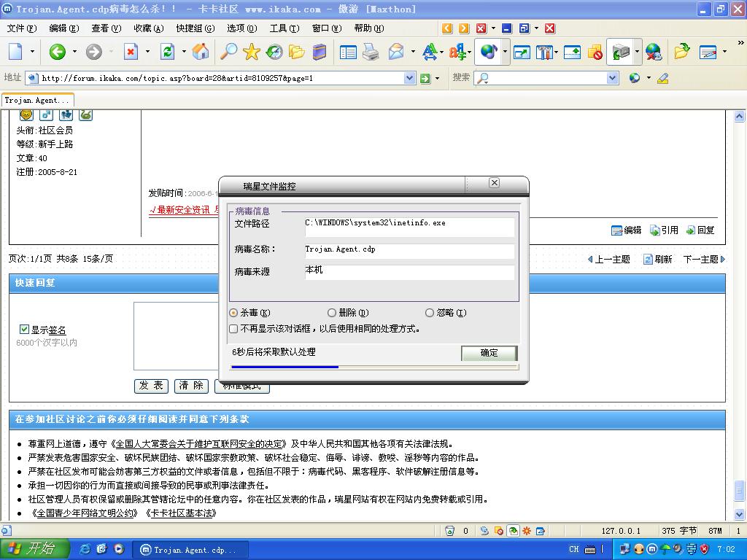Click the 刷新 refresh link in forum
This screenshot has height=560, width=747.
point(658,260)
